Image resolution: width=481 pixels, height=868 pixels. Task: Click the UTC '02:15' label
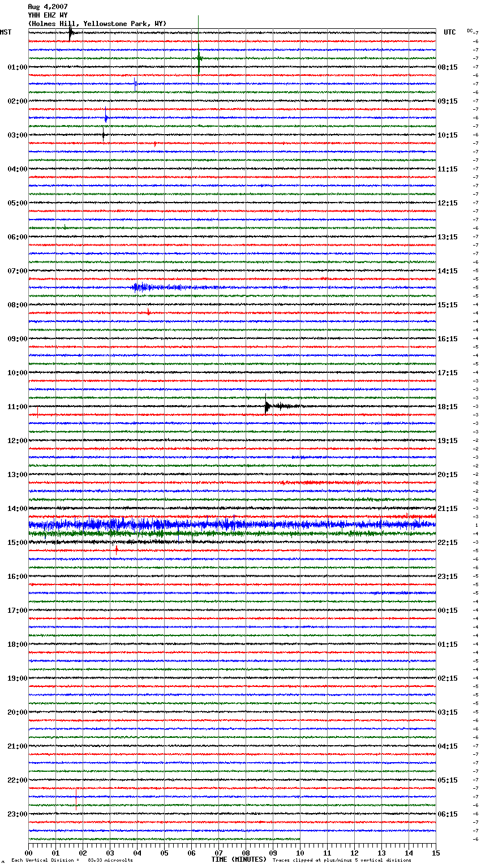point(448,678)
